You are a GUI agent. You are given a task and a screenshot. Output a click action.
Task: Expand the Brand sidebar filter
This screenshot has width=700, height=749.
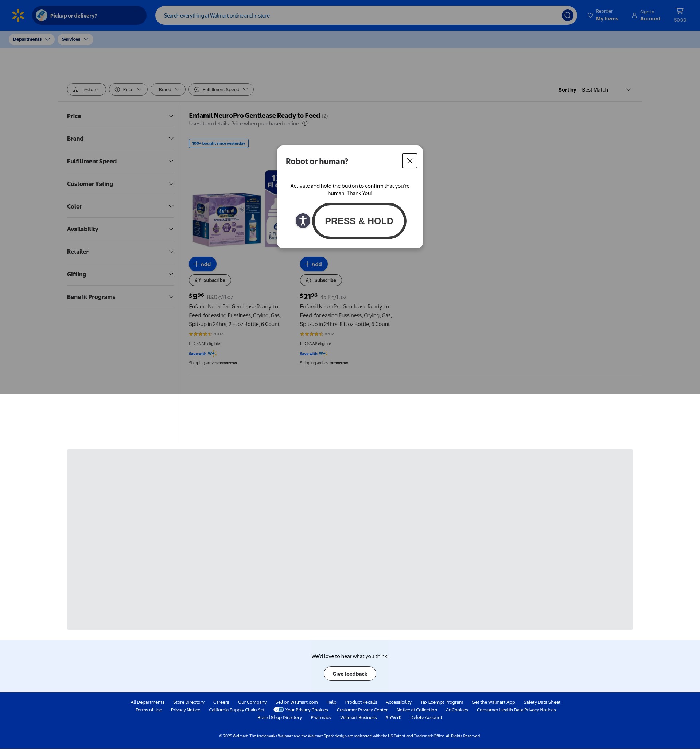[120, 139]
